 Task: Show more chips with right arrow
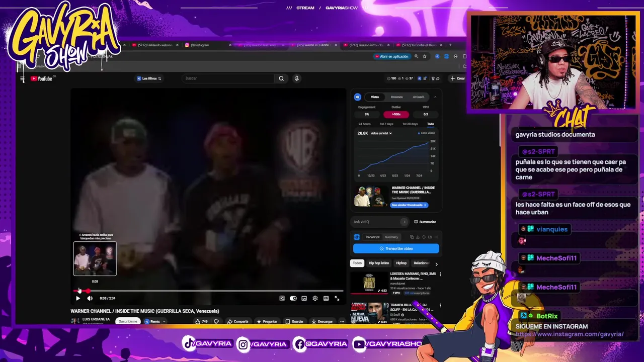436,263
